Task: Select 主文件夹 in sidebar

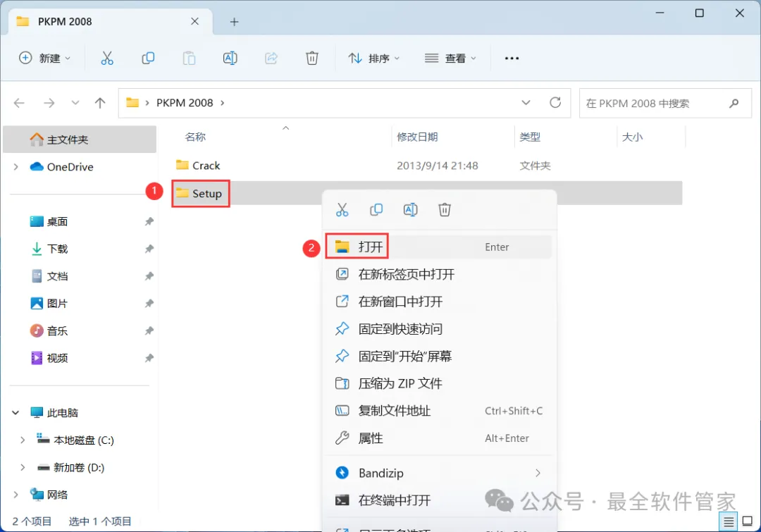Action: pyautogui.click(x=80, y=140)
